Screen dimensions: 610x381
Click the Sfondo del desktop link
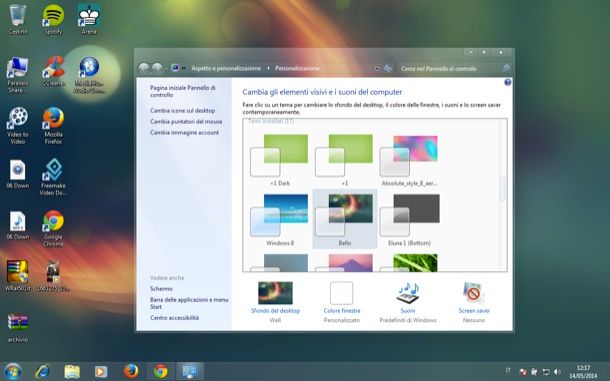tap(275, 311)
